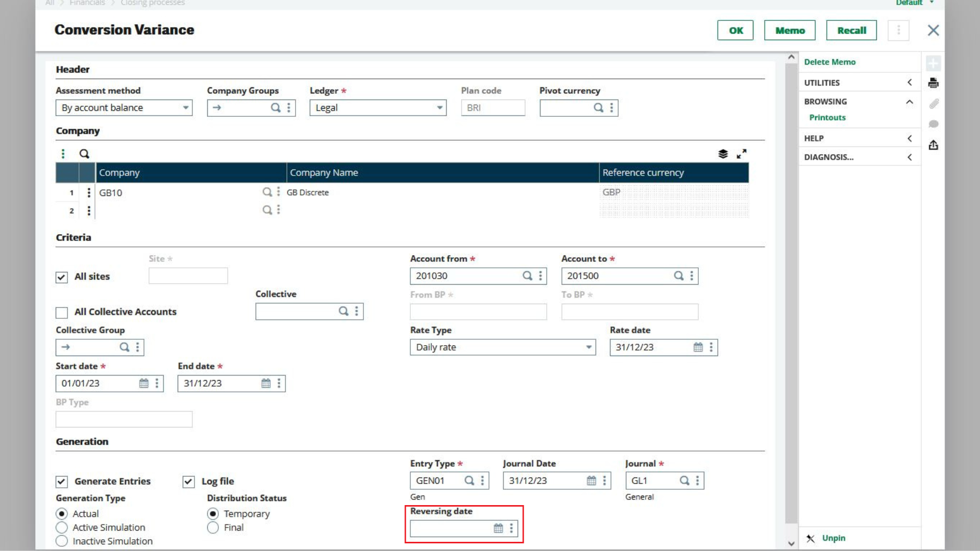Viewport: 980px width, 551px height.
Task: Open the Rate Type dropdown showing Daily rate
Action: tap(589, 347)
